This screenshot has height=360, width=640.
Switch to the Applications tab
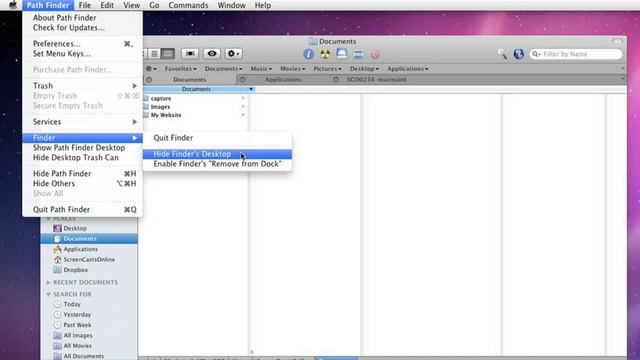(283, 80)
